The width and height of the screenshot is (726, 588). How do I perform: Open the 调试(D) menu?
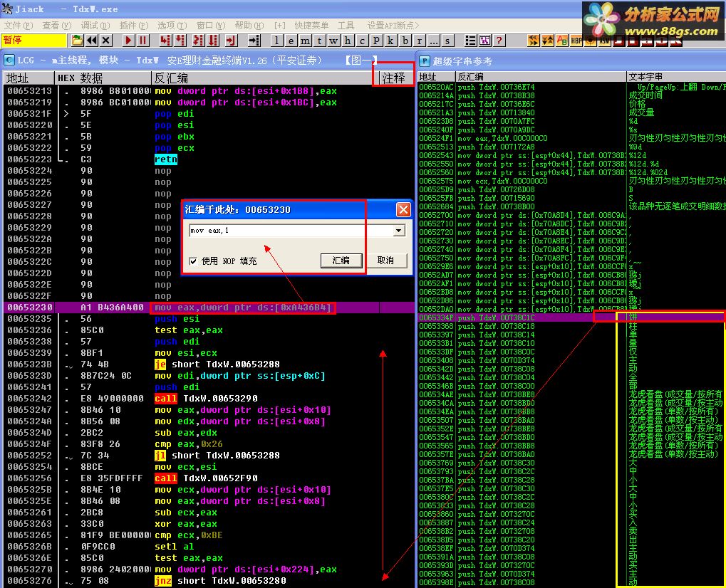(95, 26)
